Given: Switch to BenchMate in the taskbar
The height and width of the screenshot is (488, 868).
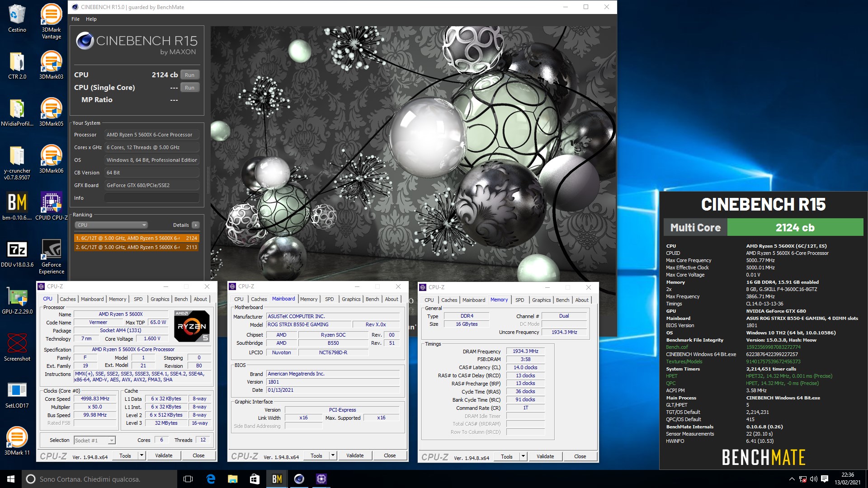Looking at the screenshot, I should pyautogui.click(x=277, y=479).
